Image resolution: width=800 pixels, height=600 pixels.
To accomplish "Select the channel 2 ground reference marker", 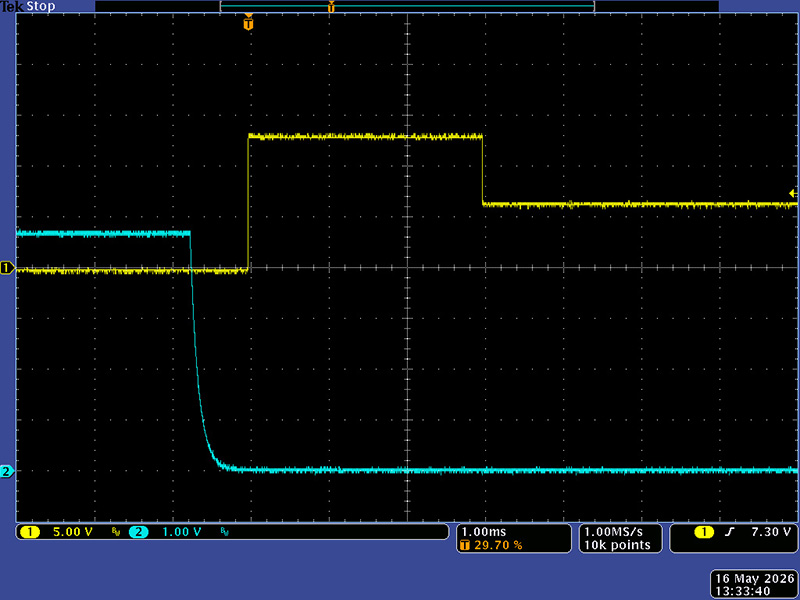I will click(7, 471).
